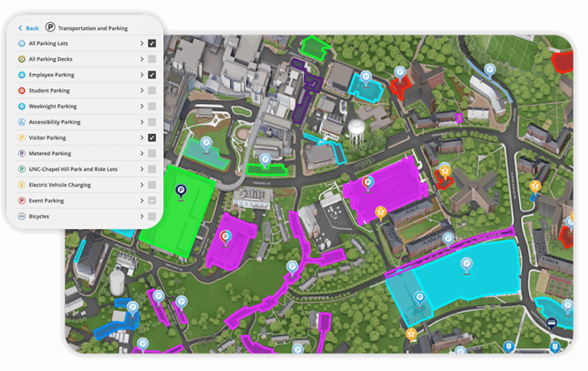The width and height of the screenshot is (588, 371).
Task: Click the pin on the largest cyan lot
Action: (466, 265)
